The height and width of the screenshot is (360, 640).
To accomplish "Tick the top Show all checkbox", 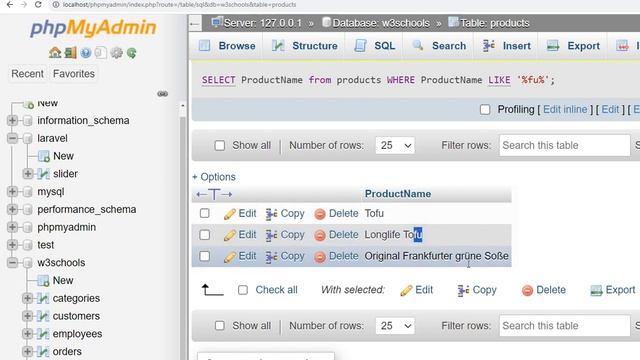I will 220,145.
